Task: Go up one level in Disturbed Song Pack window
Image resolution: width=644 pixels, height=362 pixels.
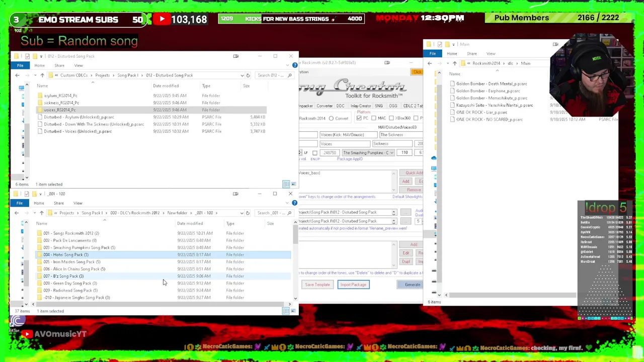Action: click(42, 75)
